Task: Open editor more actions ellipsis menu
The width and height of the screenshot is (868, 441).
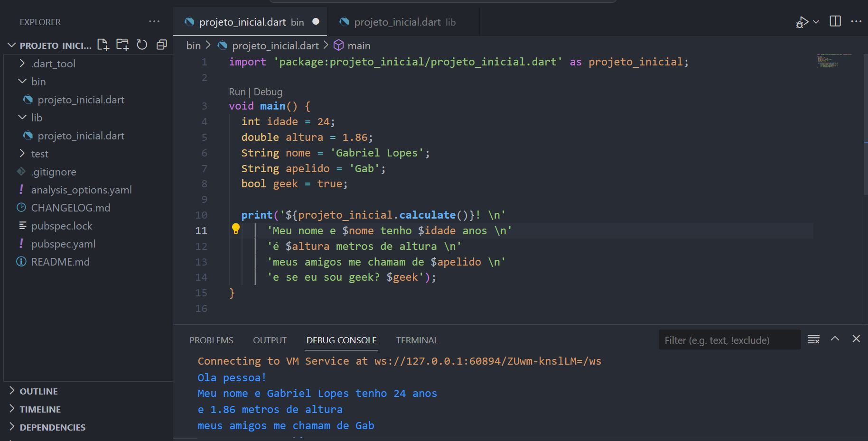Action: [x=856, y=21]
